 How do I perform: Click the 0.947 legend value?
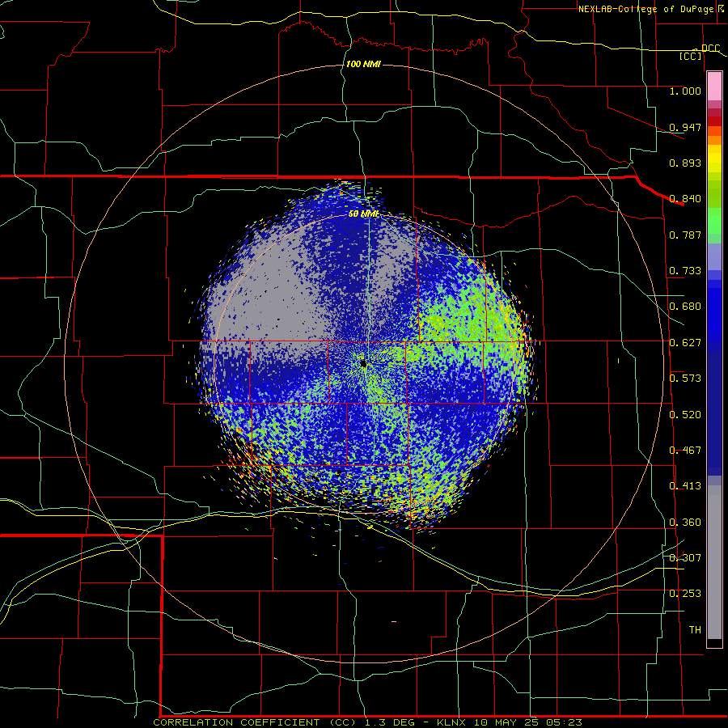coord(685,127)
